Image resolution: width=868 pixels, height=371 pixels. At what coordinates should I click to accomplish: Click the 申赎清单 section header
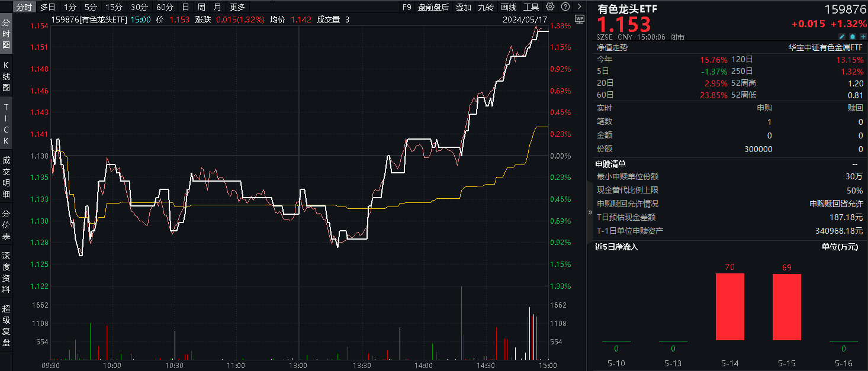point(610,164)
